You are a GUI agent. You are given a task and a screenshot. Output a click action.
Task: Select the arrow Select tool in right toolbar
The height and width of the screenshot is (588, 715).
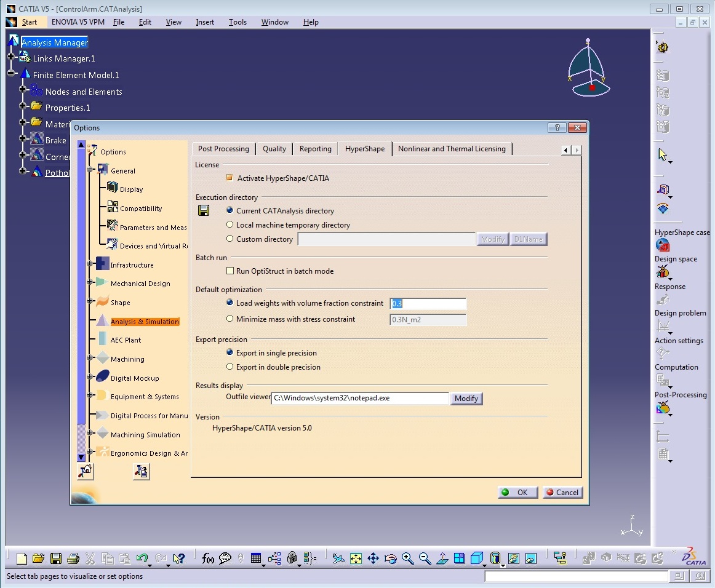click(663, 155)
